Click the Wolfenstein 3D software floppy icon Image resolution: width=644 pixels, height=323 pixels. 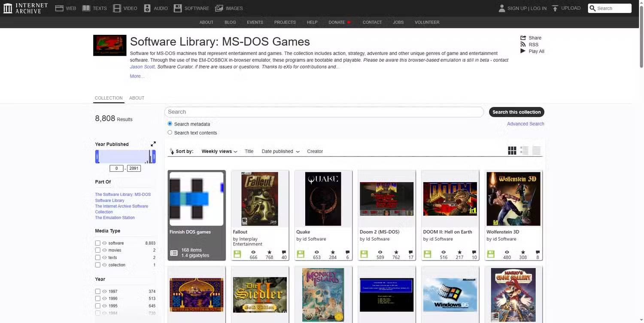click(491, 254)
